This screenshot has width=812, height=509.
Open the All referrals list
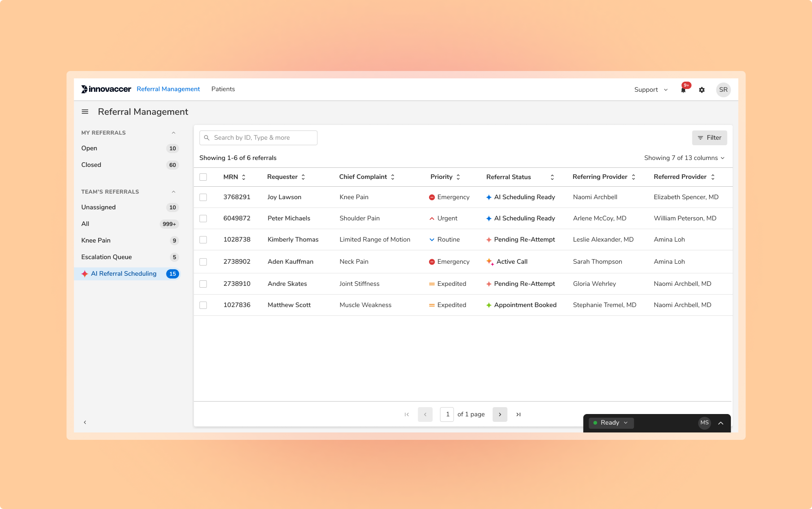(x=129, y=224)
